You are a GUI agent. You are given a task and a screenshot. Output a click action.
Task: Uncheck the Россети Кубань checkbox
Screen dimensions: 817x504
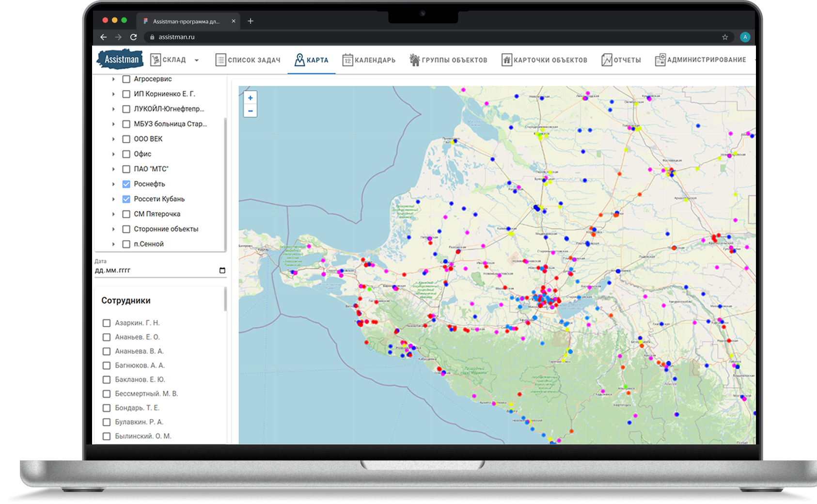126,199
